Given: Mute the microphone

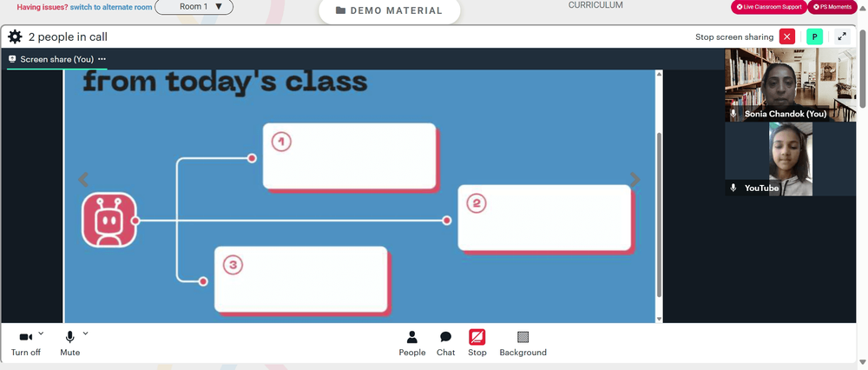Looking at the screenshot, I should click(69, 343).
